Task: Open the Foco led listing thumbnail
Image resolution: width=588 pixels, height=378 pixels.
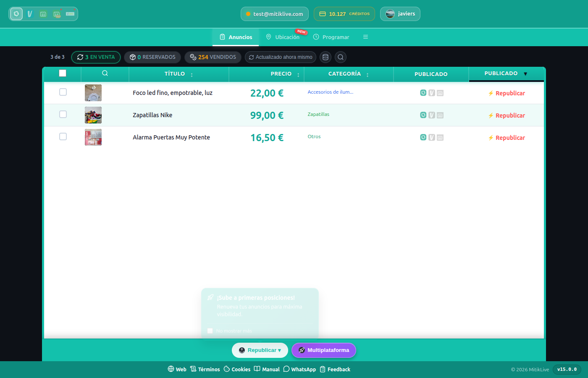Action: (93, 93)
